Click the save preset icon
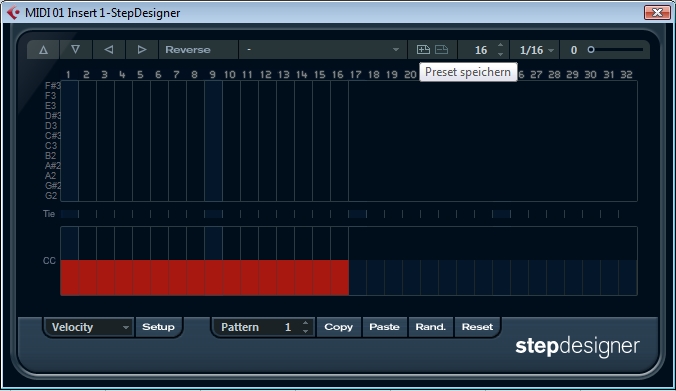676x391 pixels. [423, 50]
